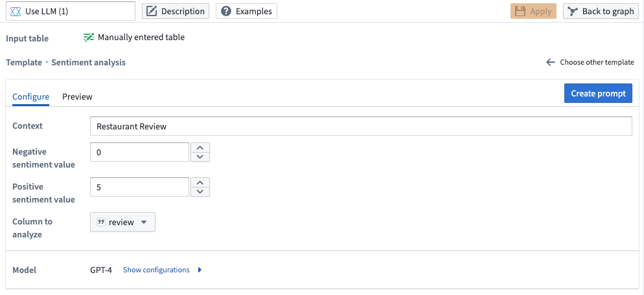This screenshot has height=295, width=644.
Task: Click into the Context text field
Action: coord(361,126)
